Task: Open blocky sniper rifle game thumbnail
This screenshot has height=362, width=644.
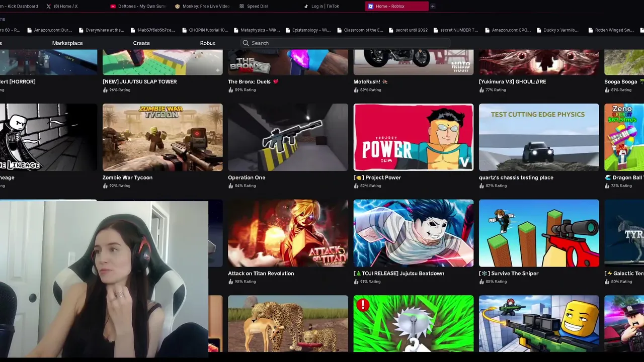Action: (539, 324)
